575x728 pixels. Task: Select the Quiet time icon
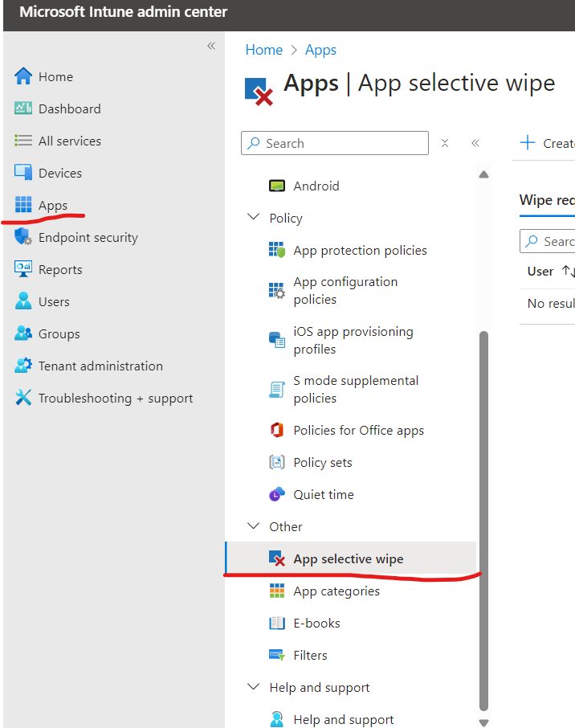coord(276,494)
